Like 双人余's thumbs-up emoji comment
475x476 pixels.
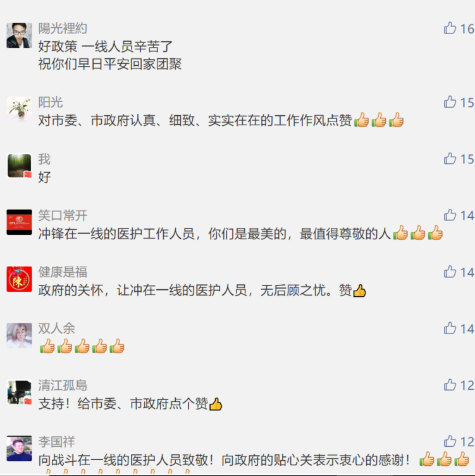(450, 329)
